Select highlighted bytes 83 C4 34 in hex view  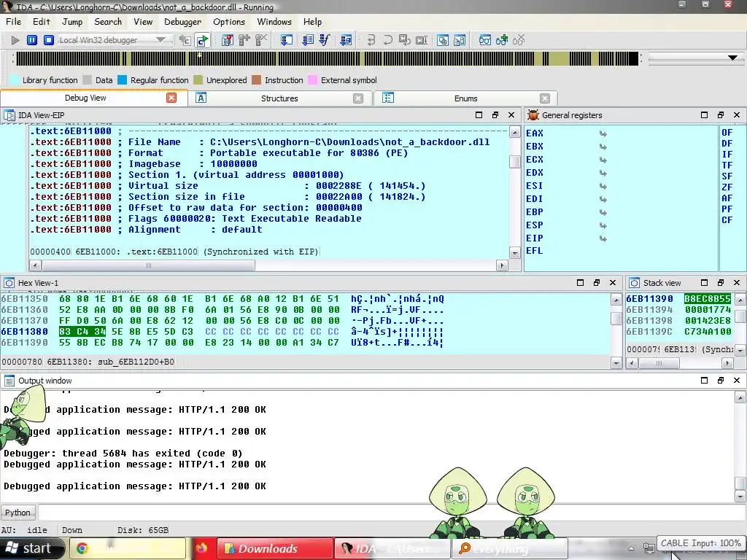click(x=82, y=332)
